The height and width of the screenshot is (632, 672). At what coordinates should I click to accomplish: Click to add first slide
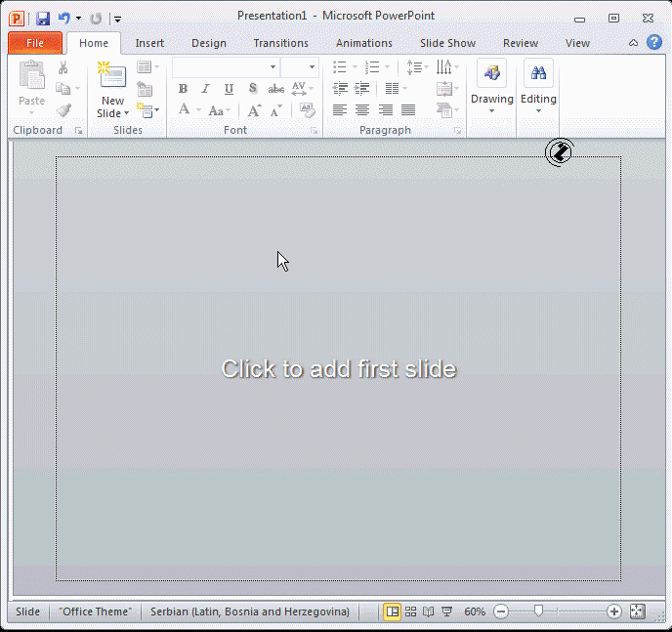point(339,369)
